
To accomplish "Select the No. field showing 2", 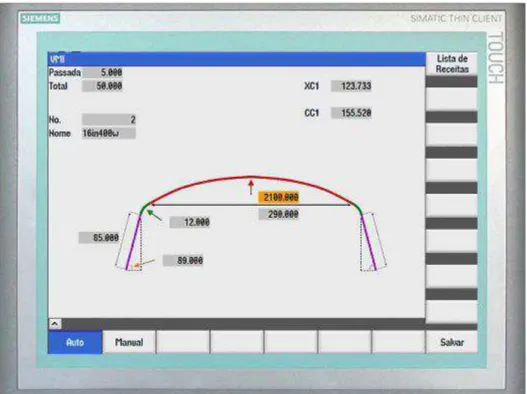I will pyautogui.click(x=109, y=120).
